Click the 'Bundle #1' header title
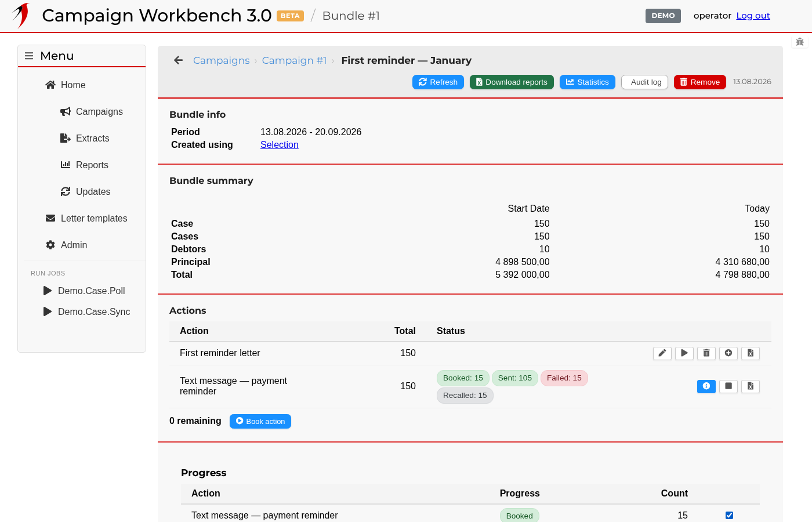This screenshot has width=812, height=522. pos(351,16)
